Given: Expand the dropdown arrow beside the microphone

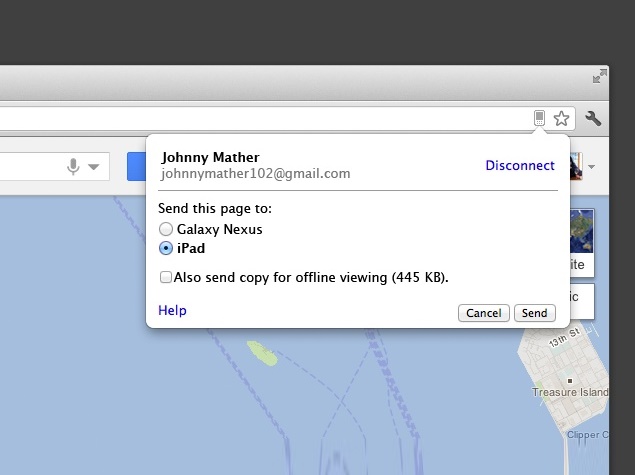Looking at the screenshot, I should point(94,167).
